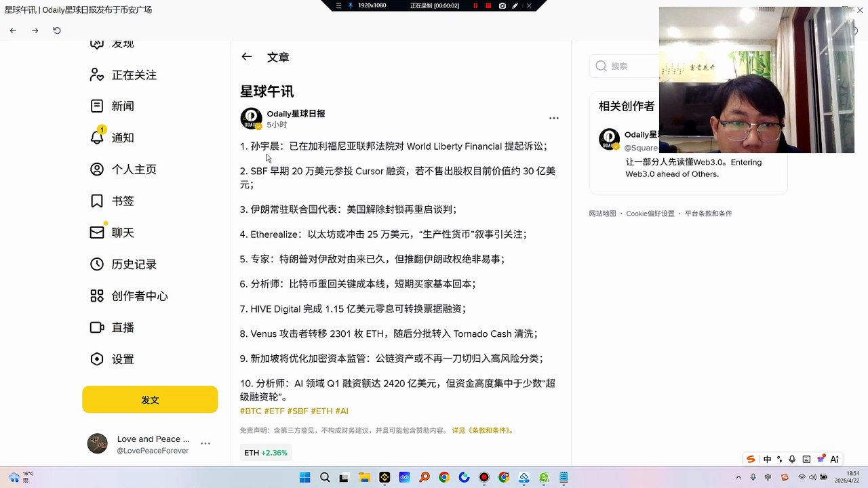The height and width of the screenshot is (488, 868).
Task: Open the more options menu on Odaily's article
Action: tap(554, 118)
